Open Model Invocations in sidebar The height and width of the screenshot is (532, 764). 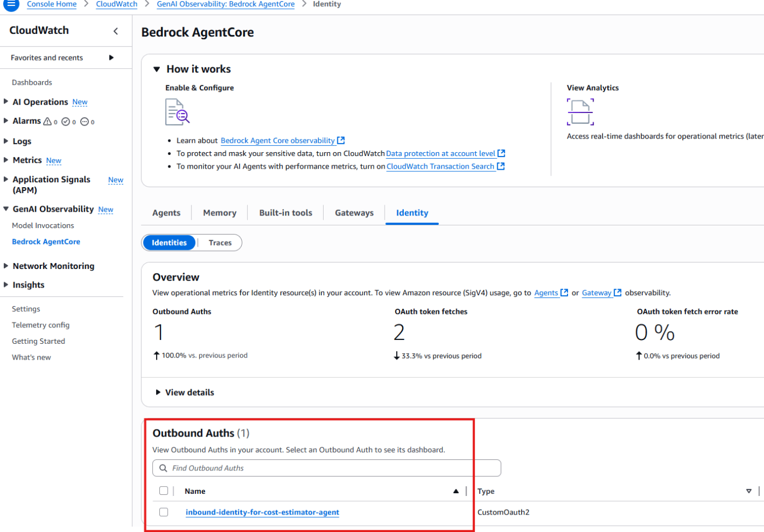[43, 225]
